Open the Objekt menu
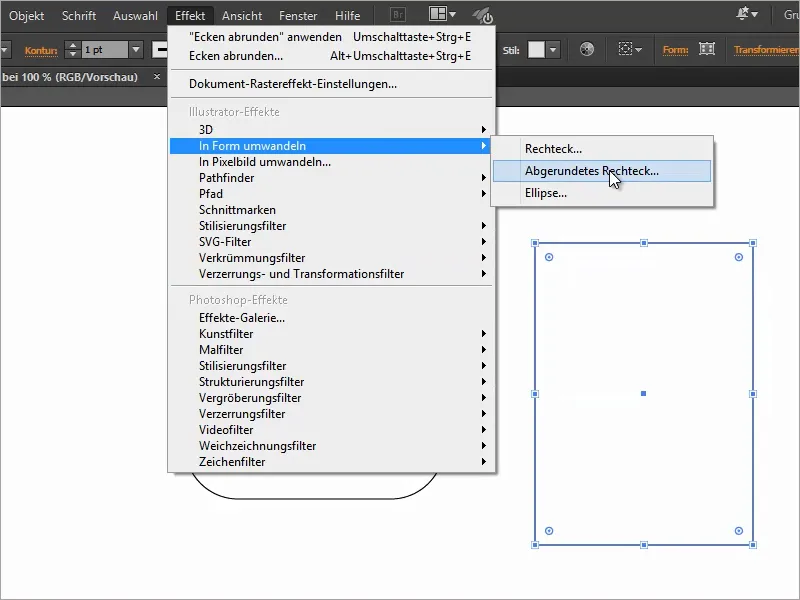The width and height of the screenshot is (800, 600). click(27, 16)
